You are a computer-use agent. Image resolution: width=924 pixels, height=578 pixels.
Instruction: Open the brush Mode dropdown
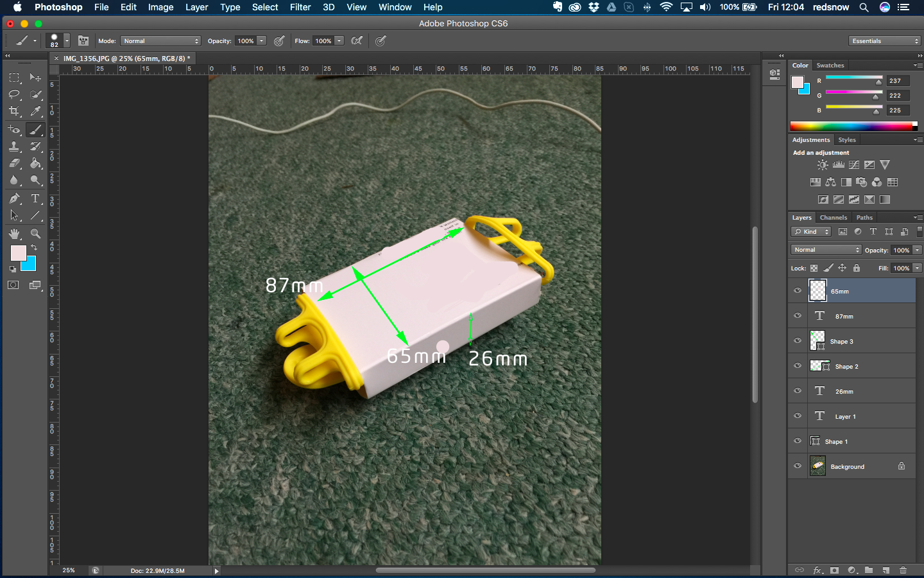coord(160,41)
